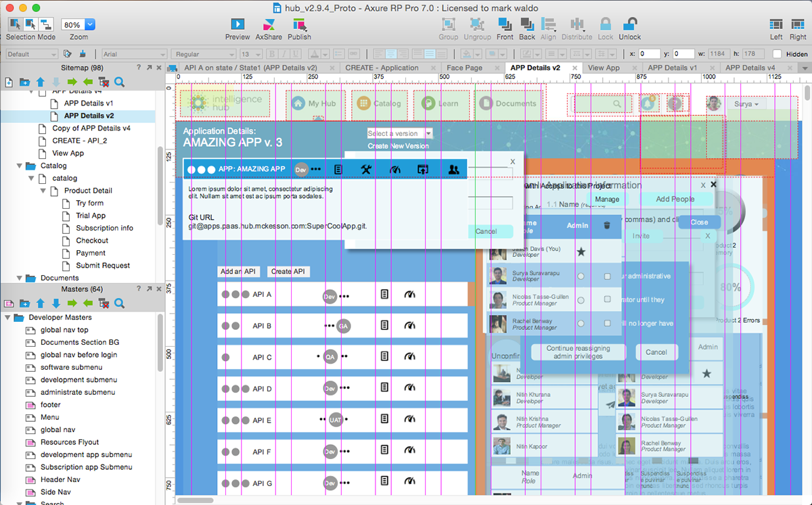Bring selection to Front
This screenshot has height=505, width=812.
[x=505, y=24]
